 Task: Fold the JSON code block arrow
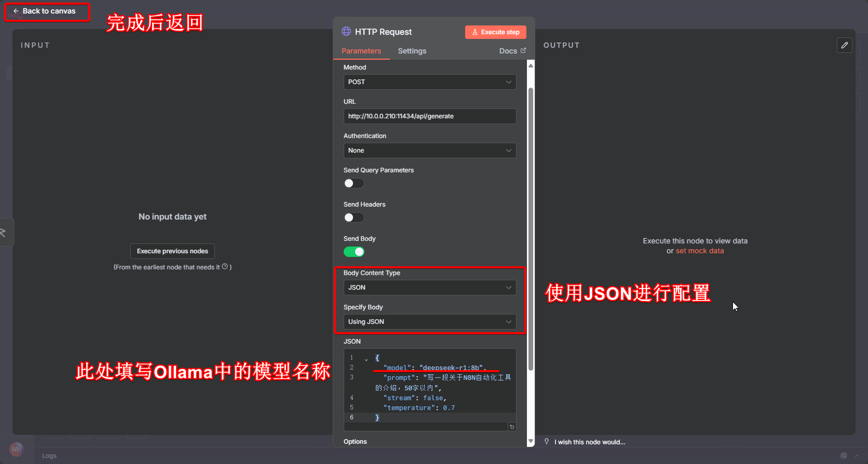(366, 359)
